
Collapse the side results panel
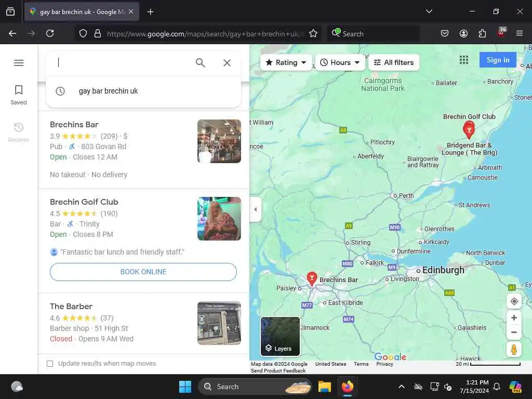(x=255, y=209)
